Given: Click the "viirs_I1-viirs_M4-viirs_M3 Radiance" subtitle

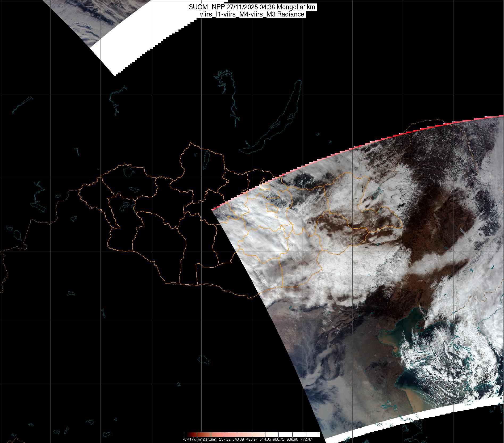Looking at the screenshot, I should coord(252,14).
